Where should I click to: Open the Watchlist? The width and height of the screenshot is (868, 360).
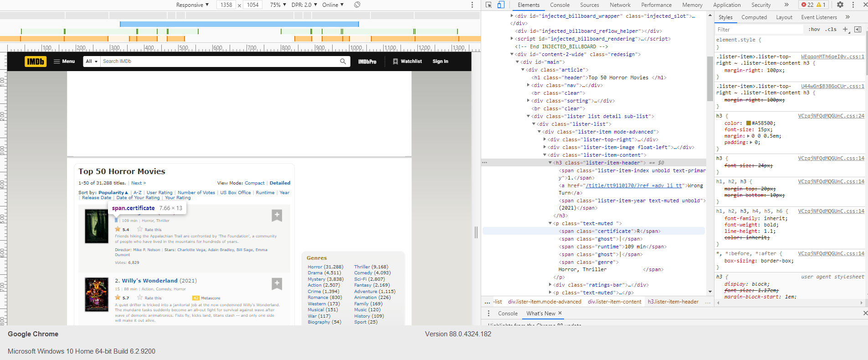click(407, 62)
